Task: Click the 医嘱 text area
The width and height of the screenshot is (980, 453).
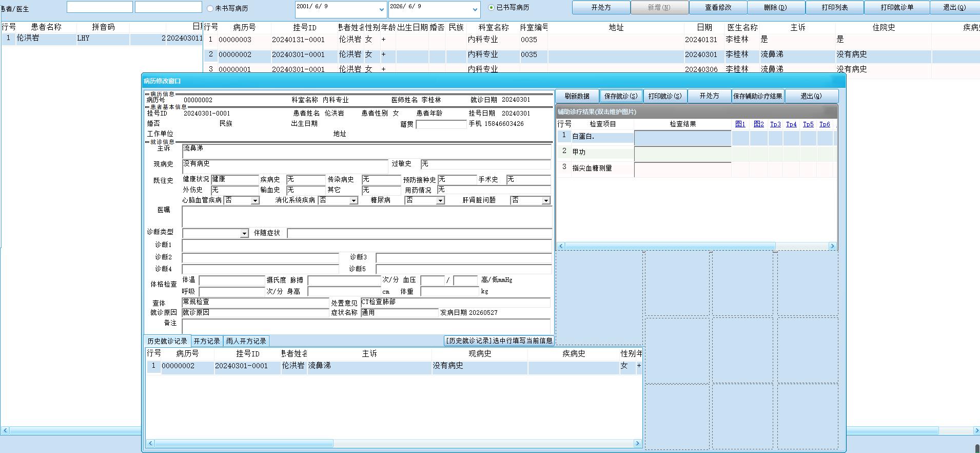Action: coord(367,216)
